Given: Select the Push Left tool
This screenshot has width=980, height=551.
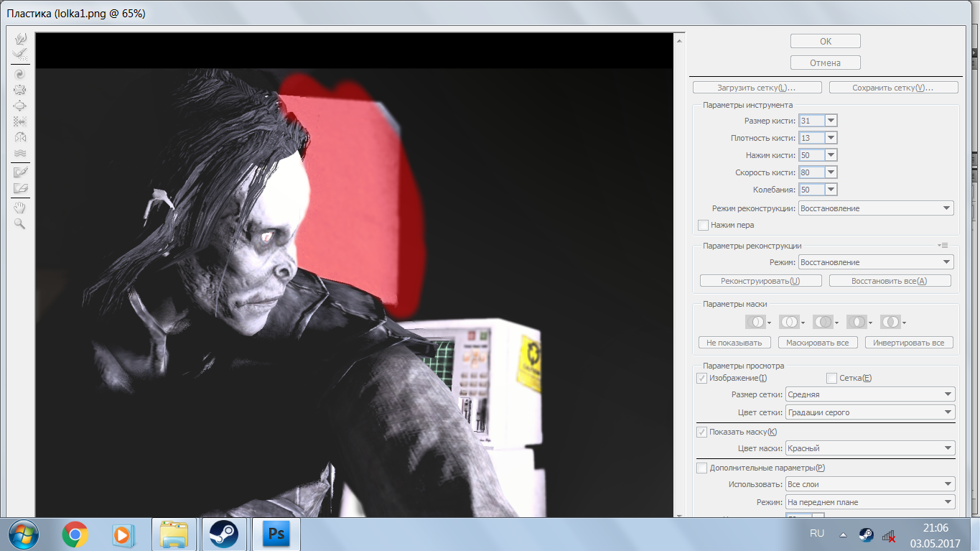Looking at the screenshot, I should point(20,121).
